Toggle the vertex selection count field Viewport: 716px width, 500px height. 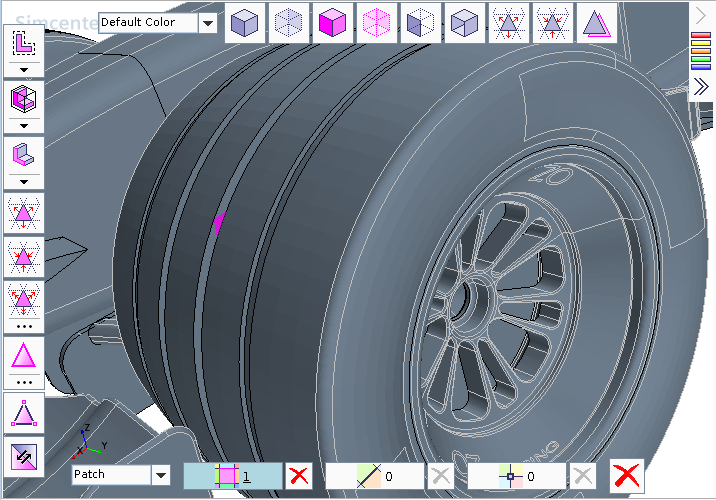pyautogui.click(x=517, y=476)
